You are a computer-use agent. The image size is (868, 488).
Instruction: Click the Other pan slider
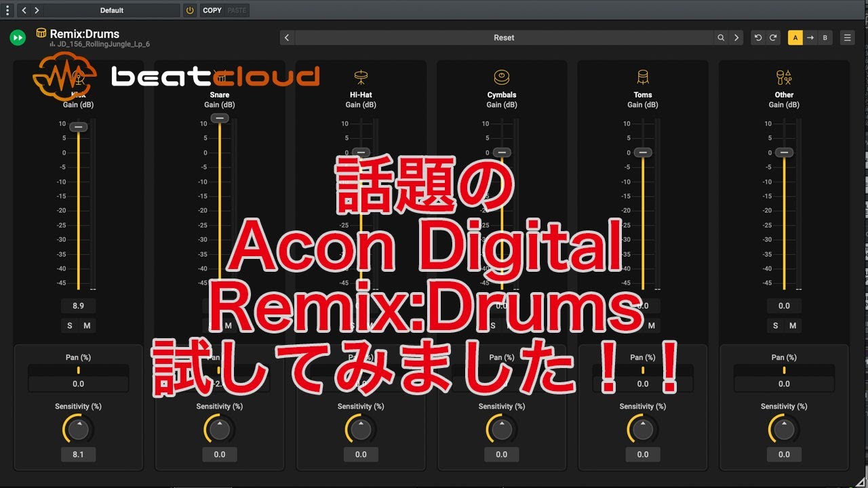coord(784,370)
